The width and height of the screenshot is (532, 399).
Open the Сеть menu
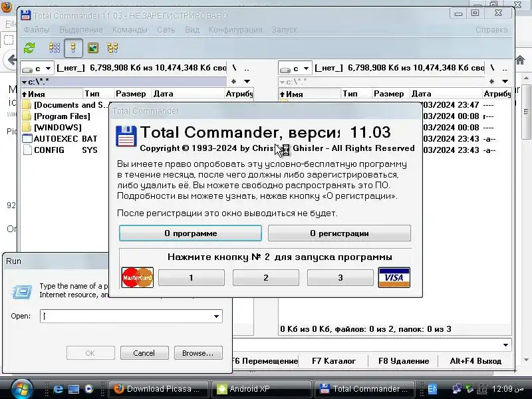pyautogui.click(x=166, y=30)
